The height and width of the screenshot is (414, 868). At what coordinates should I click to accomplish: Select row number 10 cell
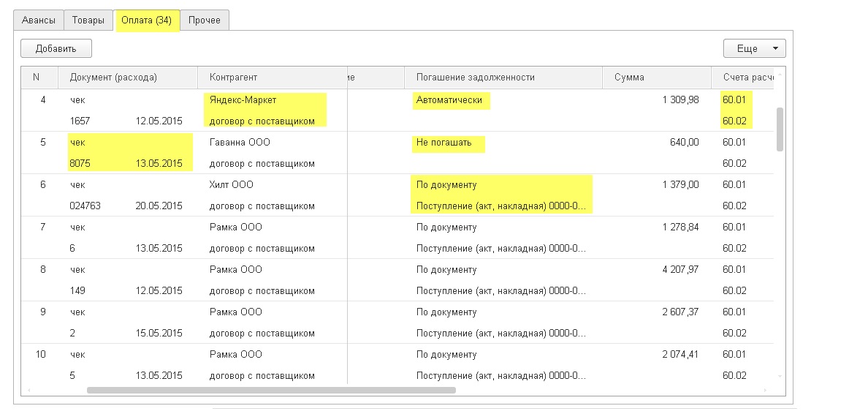coord(40,354)
